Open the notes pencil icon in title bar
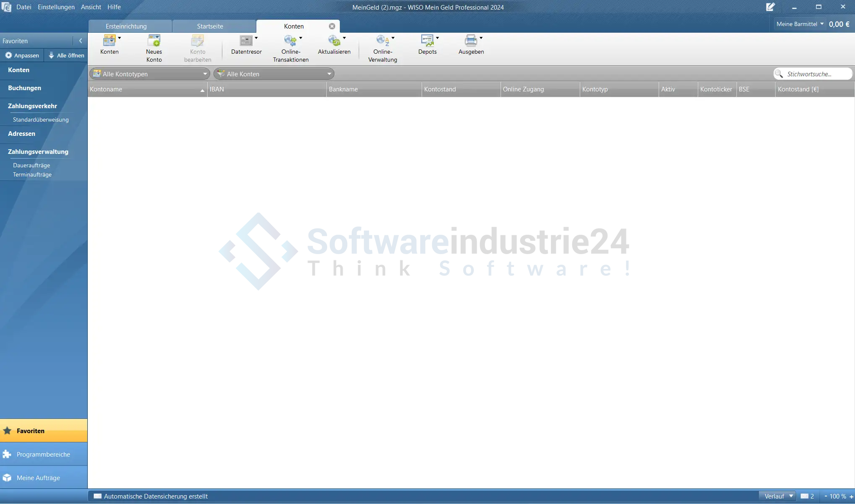Screen dimensions: 855x504 (x=770, y=7)
